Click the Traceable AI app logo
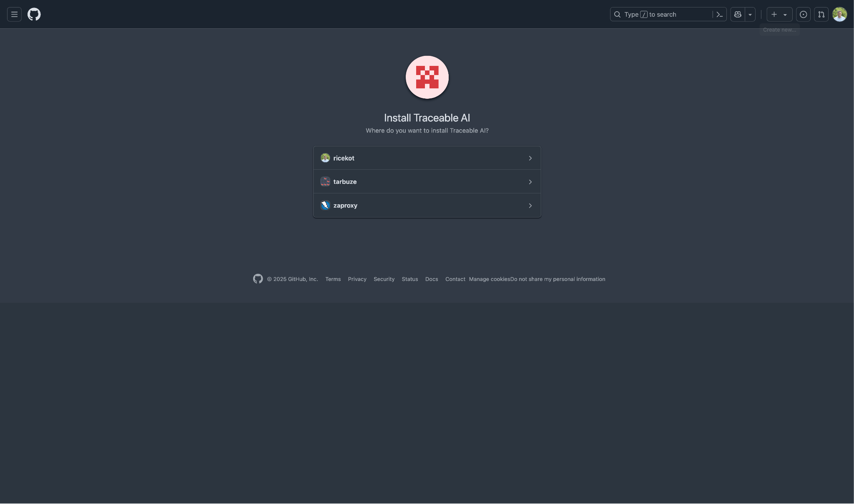 coord(427,77)
